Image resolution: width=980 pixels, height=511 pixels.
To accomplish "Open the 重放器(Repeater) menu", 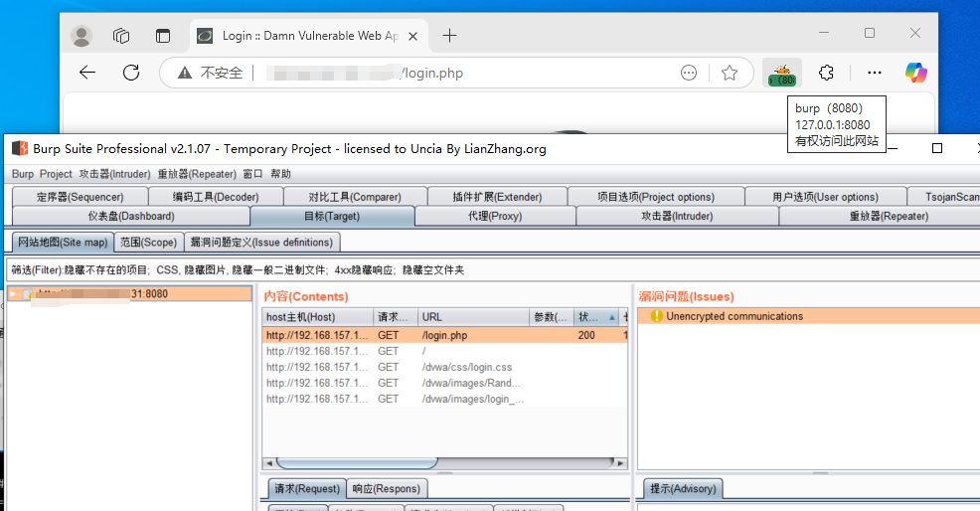I will click(197, 174).
